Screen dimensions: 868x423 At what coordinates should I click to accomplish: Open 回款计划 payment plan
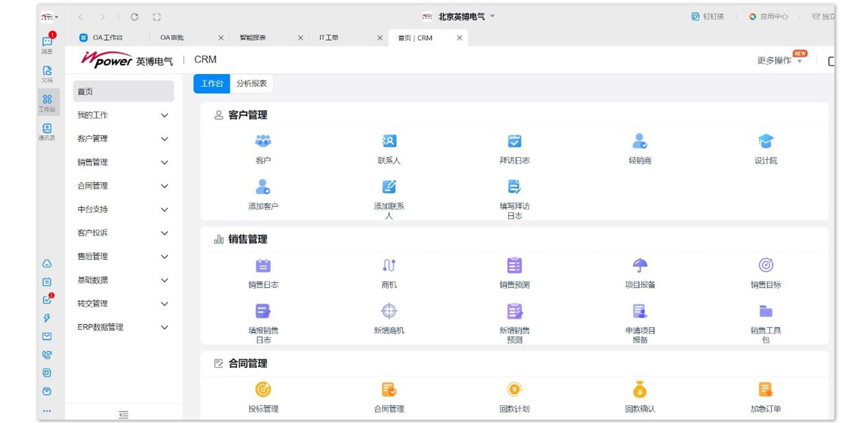click(514, 398)
